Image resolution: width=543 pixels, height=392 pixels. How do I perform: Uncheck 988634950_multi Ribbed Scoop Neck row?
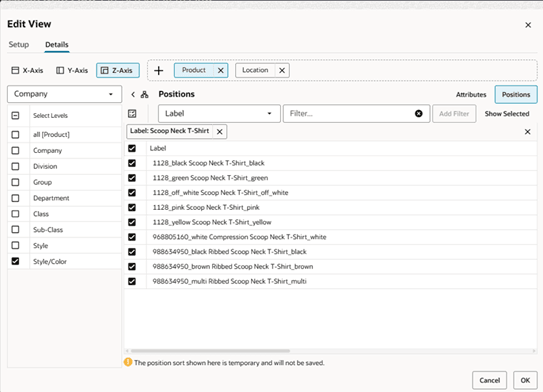[132, 281]
